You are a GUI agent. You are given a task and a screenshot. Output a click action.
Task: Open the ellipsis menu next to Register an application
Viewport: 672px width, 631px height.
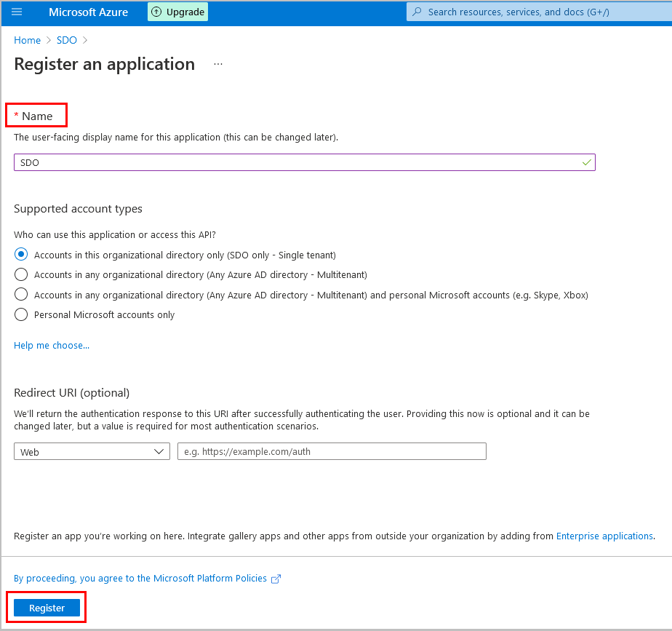[x=218, y=64]
